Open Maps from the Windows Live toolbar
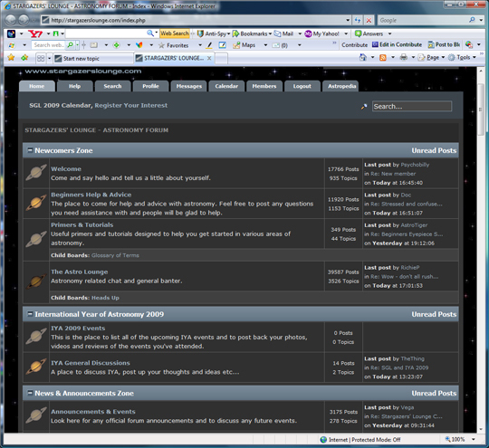This screenshot has width=489, height=448. [x=244, y=45]
